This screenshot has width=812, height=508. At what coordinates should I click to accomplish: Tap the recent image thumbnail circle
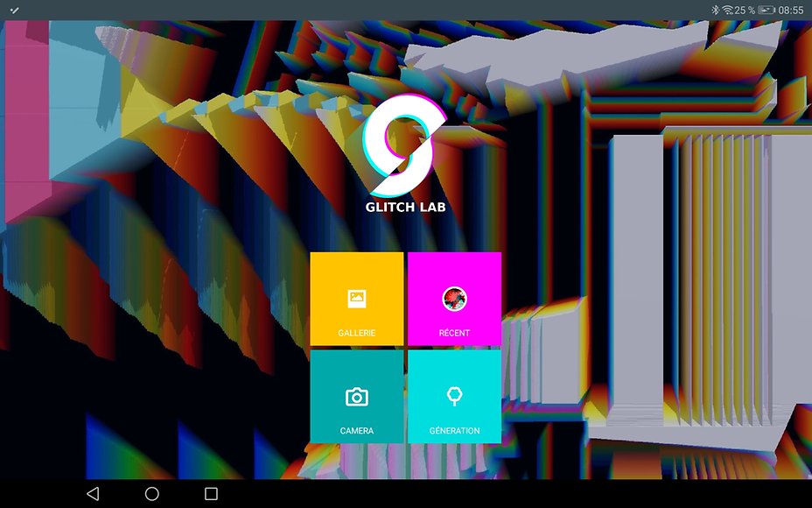(x=455, y=299)
